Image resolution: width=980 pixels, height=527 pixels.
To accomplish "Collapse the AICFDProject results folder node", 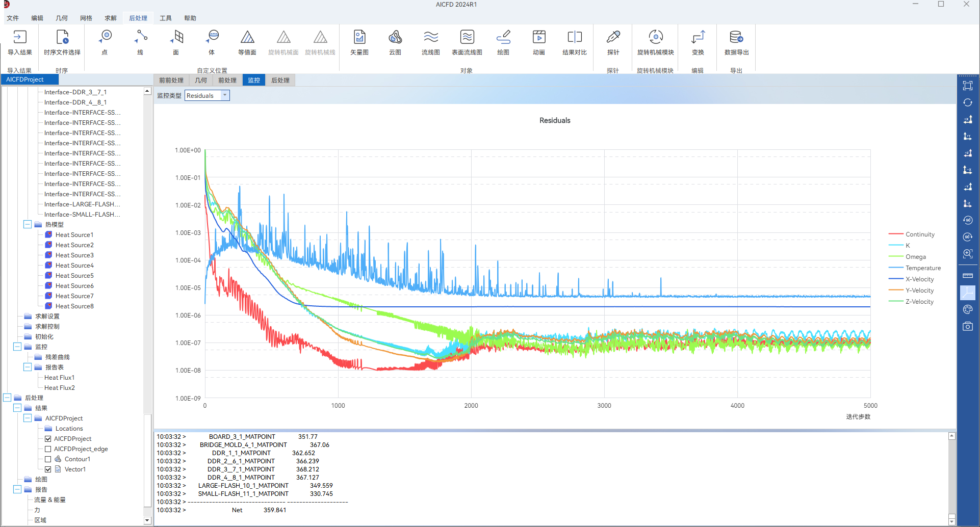I will (x=28, y=418).
